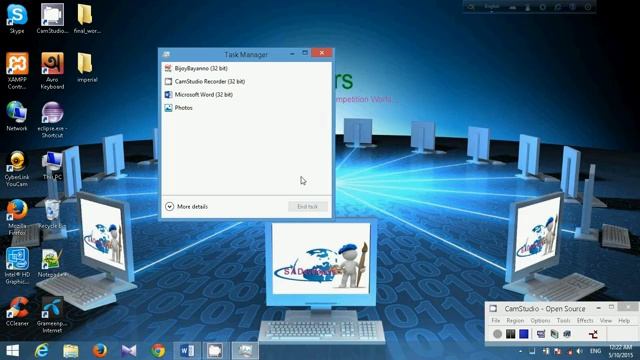This screenshot has width=640, height=360.
Task: Open imperial folder on desktop
Action: (87, 68)
